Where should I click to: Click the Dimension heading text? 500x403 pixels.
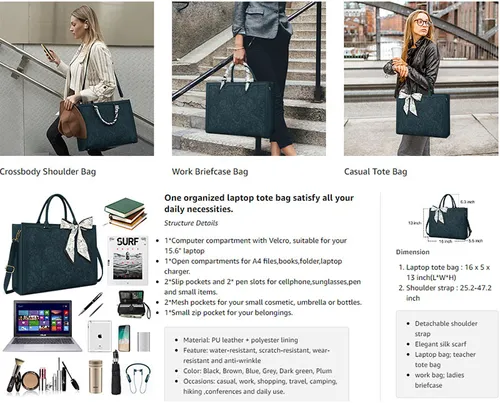pos(413,252)
